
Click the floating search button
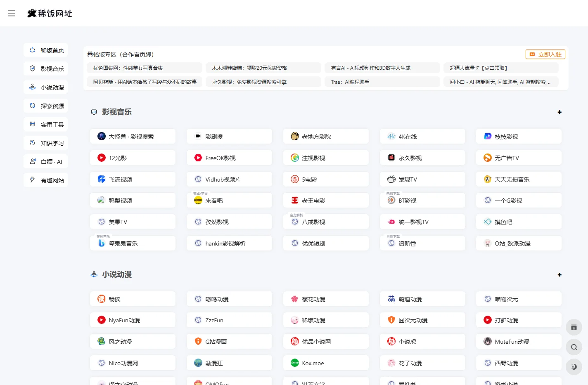[574, 347]
